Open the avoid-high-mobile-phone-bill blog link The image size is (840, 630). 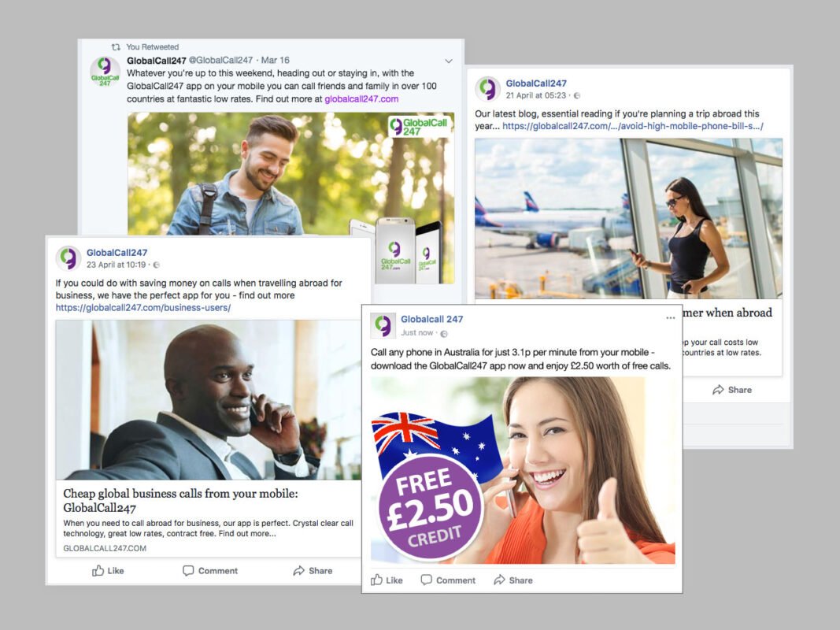(633, 127)
